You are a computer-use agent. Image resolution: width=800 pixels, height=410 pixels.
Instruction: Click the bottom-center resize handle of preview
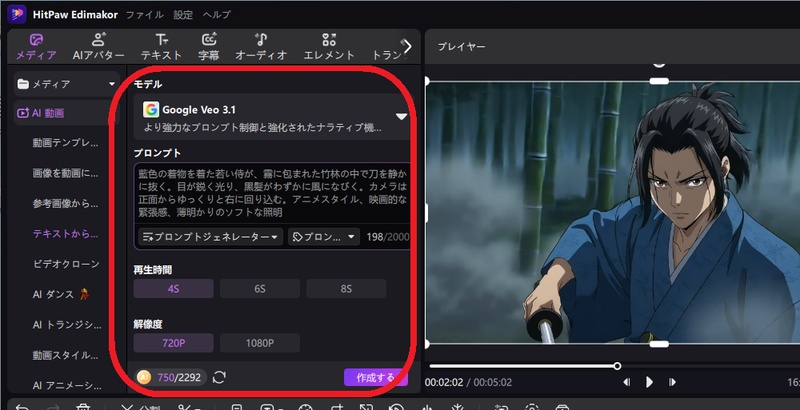[659, 344]
